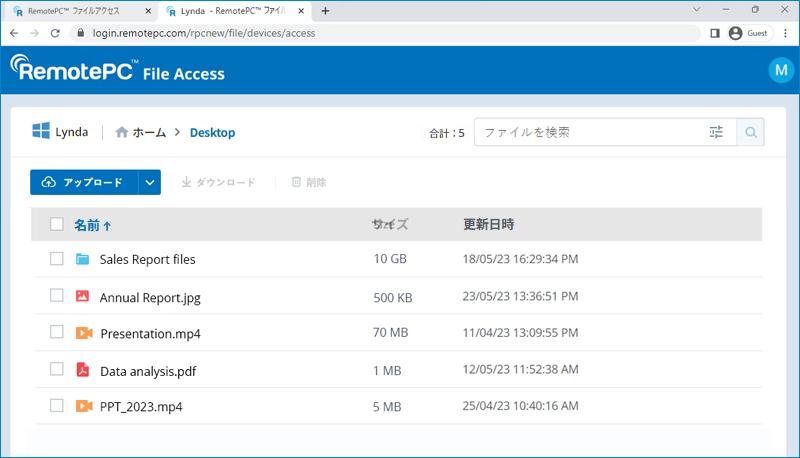Click the sort arrow next to 名前
Screen dimensions: 800x458
pos(107,226)
